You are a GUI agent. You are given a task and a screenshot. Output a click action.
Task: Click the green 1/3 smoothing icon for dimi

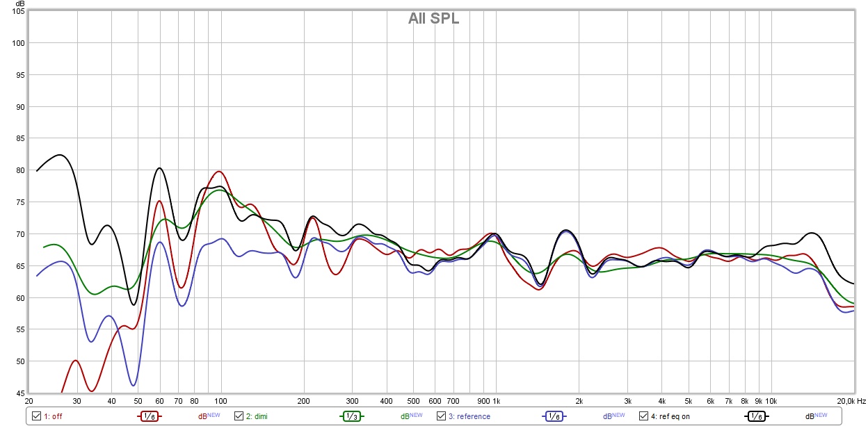pyautogui.click(x=352, y=416)
